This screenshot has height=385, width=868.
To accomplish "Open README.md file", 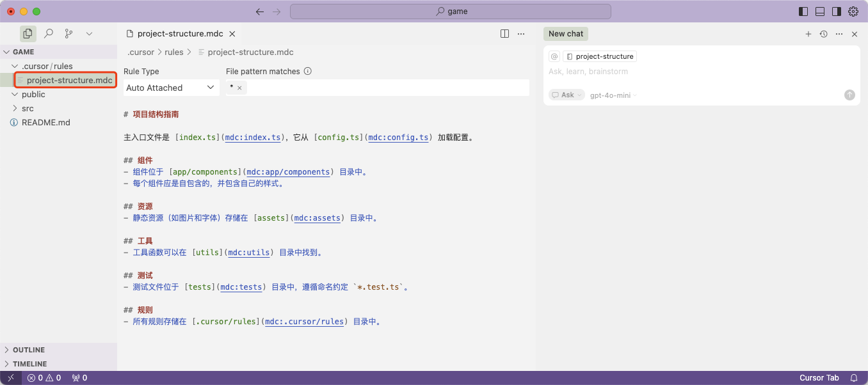I will (58, 122).
